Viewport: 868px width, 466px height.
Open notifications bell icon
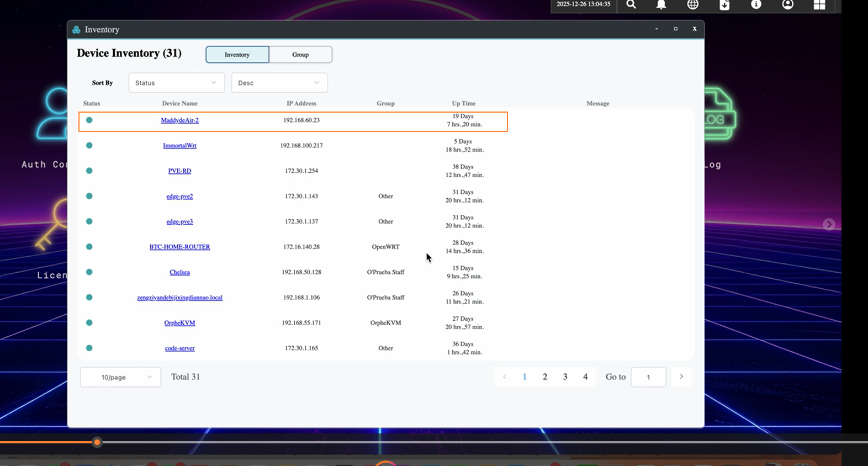tap(661, 5)
